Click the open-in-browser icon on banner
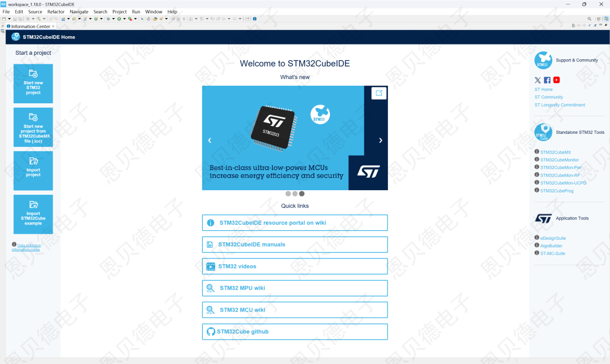This screenshot has height=364, width=610. (x=379, y=93)
